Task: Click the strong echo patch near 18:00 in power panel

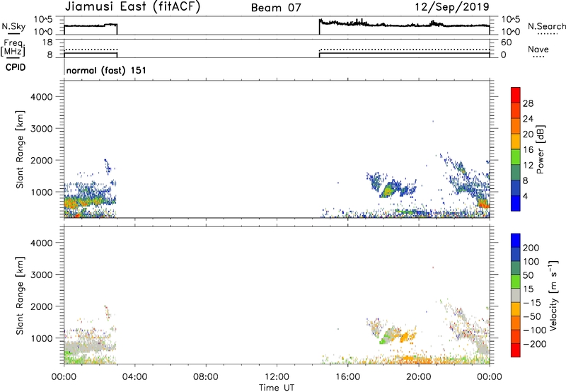Action: 388,190
